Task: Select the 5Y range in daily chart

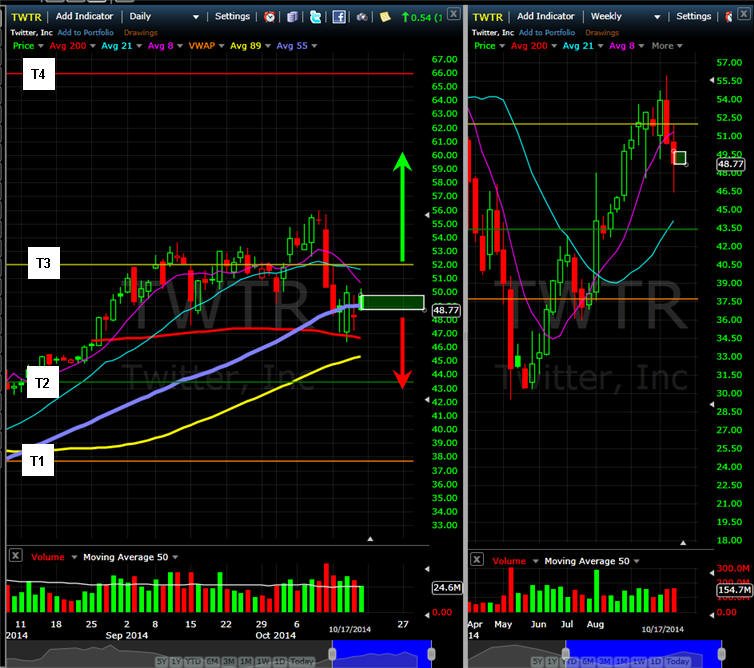Action: (162, 662)
